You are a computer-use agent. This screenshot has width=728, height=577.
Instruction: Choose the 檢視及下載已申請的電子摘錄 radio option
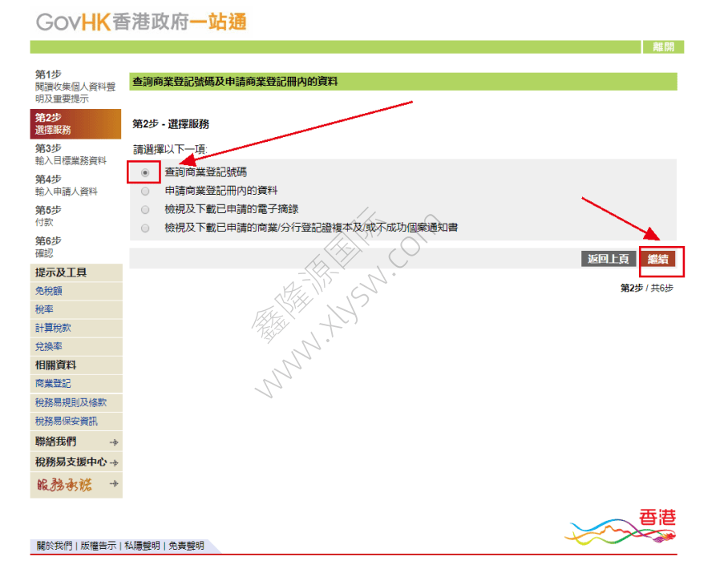[x=145, y=210]
